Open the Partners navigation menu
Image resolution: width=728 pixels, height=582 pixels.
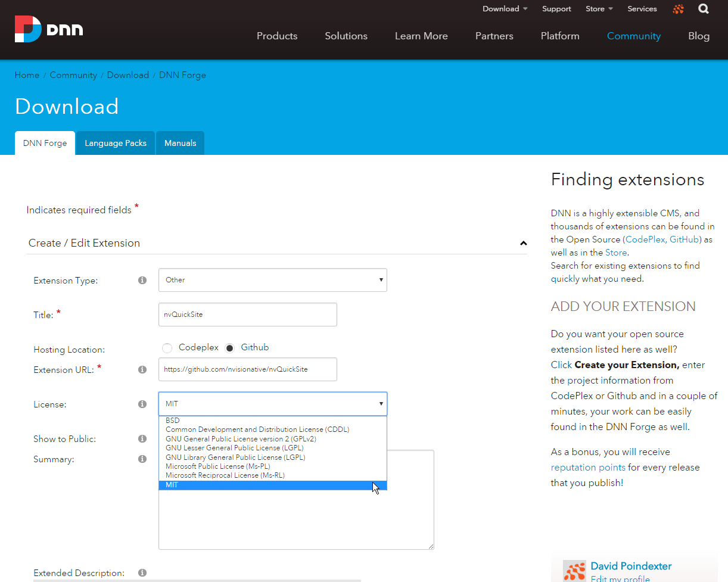point(494,36)
